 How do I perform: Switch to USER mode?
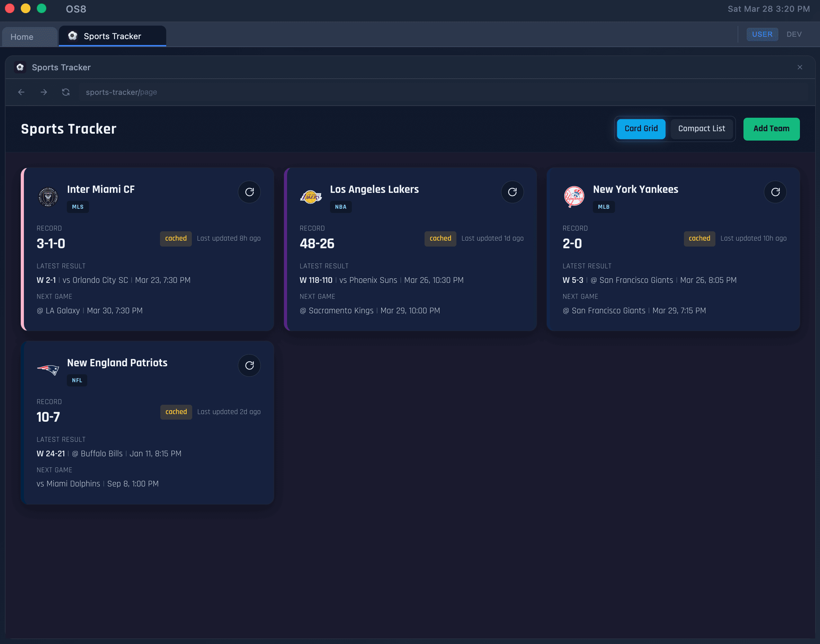pyautogui.click(x=762, y=34)
